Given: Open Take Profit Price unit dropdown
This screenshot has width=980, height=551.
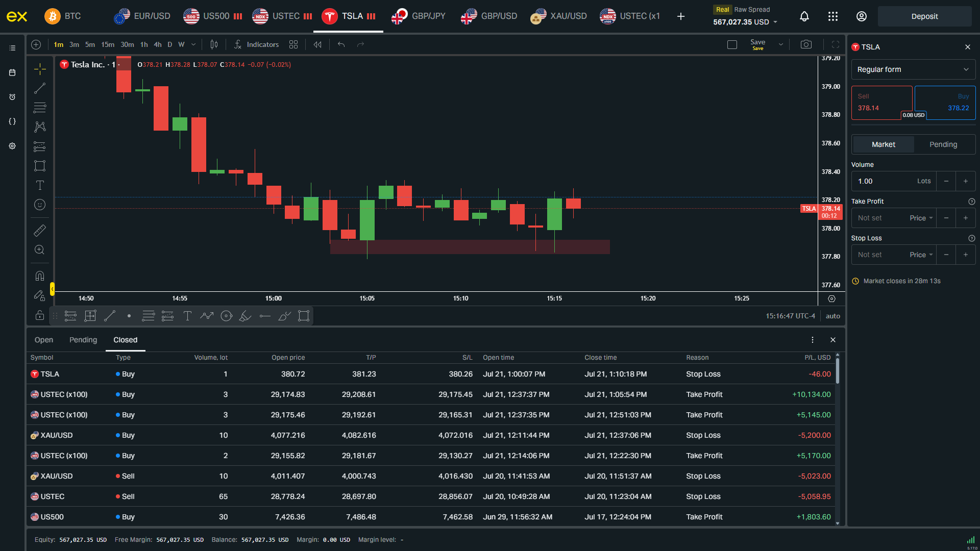Looking at the screenshot, I should [x=921, y=218].
